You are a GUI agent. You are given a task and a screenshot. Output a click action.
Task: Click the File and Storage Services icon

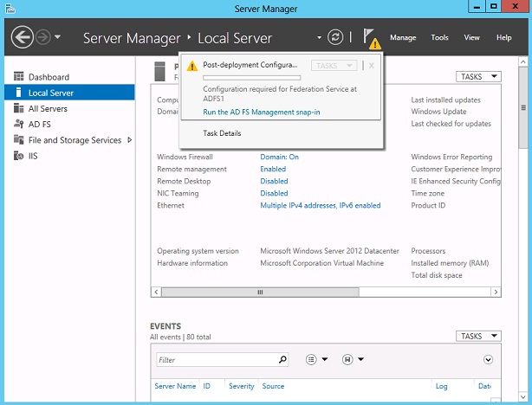pyautogui.click(x=19, y=139)
